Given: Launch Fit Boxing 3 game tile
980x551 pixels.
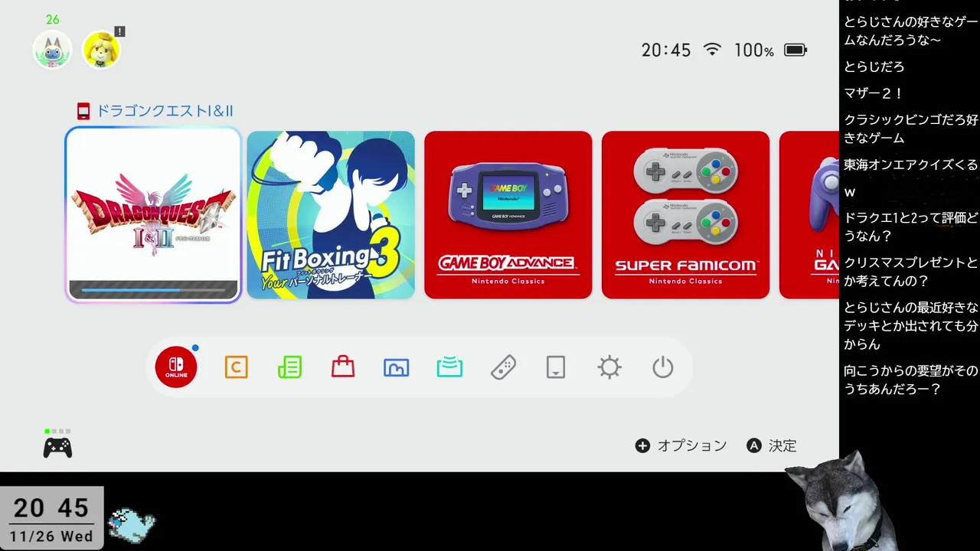Looking at the screenshot, I should click(x=331, y=215).
